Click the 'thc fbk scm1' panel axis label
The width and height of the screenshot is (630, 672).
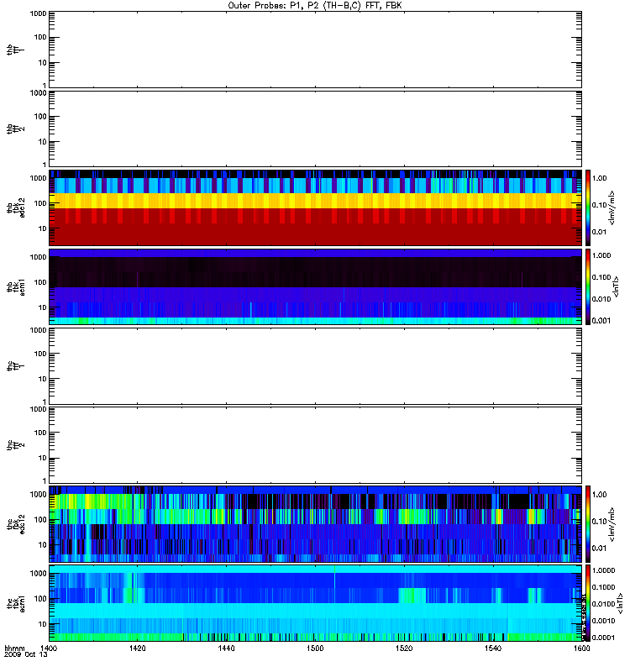click(15, 603)
